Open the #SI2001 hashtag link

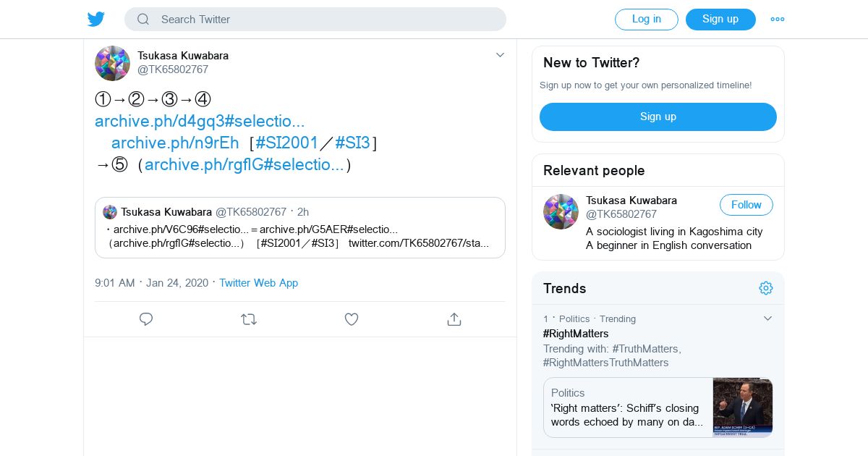pos(286,143)
